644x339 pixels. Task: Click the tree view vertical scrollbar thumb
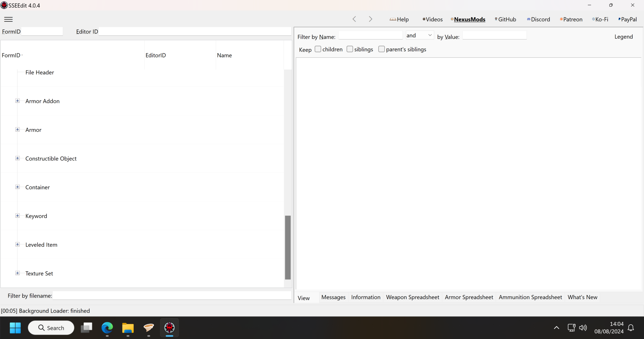tap(288, 247)
